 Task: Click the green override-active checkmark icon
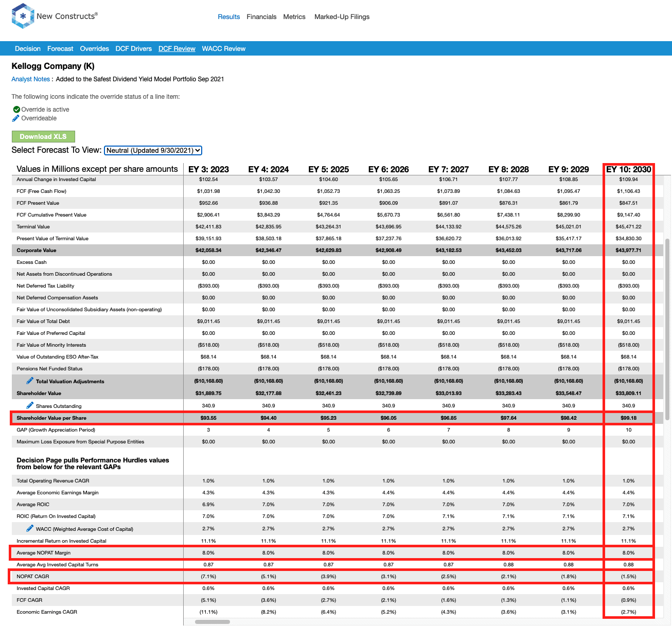click(16, 110)
